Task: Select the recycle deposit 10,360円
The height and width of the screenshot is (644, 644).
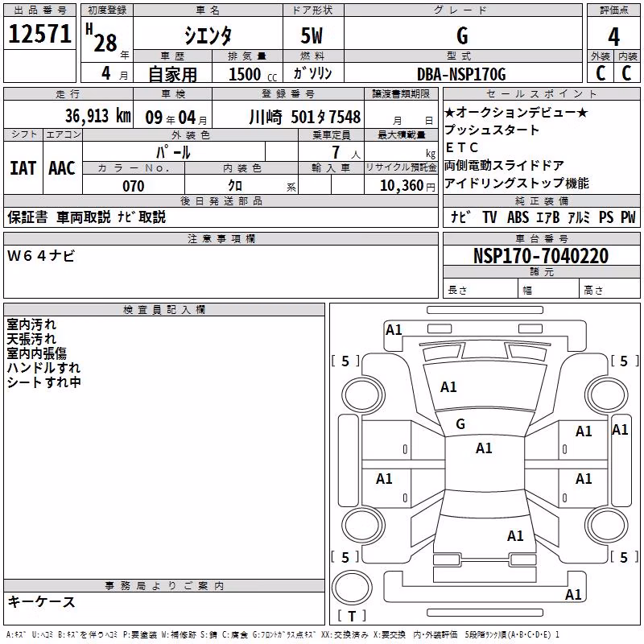Action: point(407,186)
